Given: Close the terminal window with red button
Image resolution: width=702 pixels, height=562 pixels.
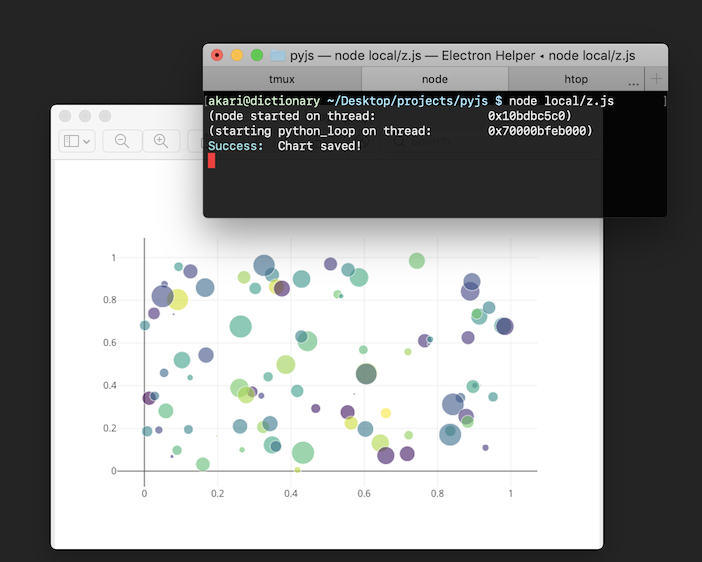Looking at the screenshot, I should point(217,55).
